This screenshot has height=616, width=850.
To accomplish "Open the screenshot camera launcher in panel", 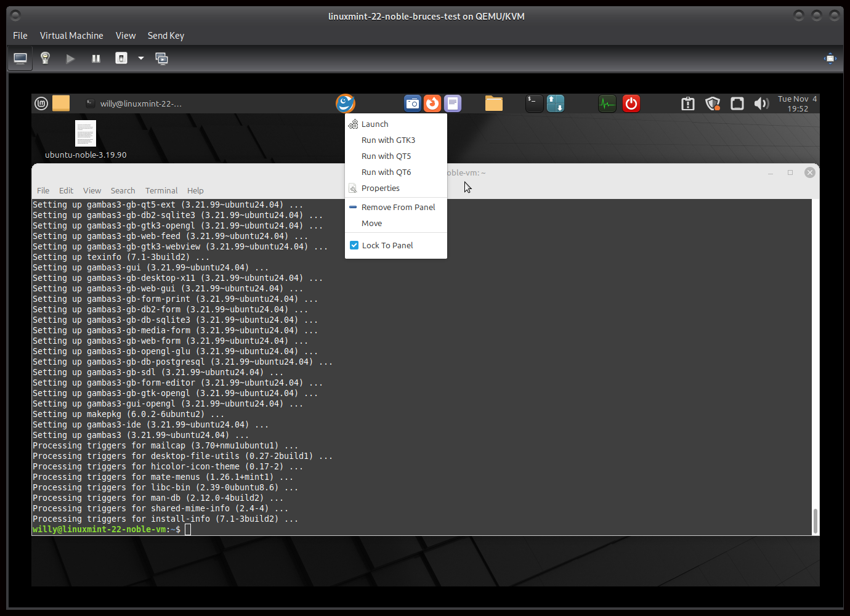I will 412,103.
